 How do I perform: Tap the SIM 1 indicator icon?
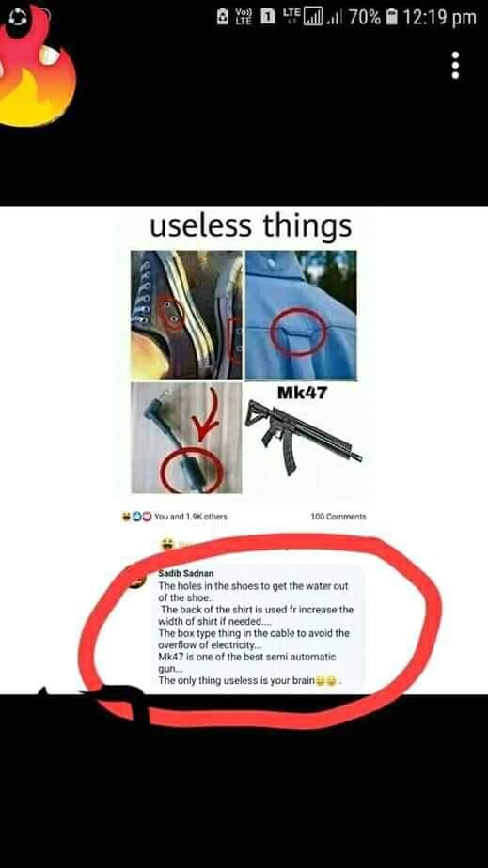click(268, 18)
